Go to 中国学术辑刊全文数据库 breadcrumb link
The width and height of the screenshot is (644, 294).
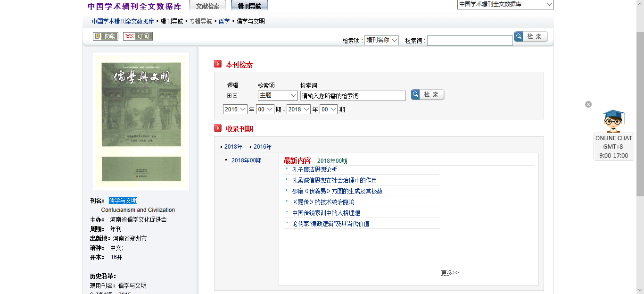click(x=123, y=21)
